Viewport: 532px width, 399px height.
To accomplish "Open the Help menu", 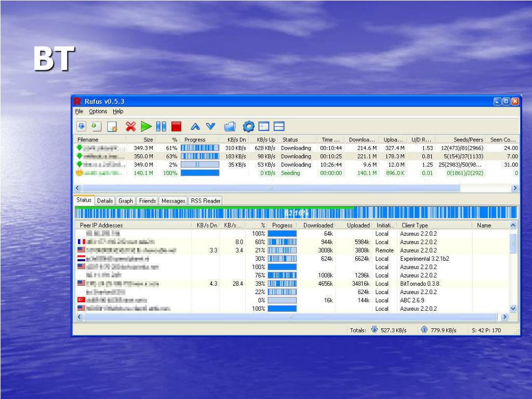I will click(x=118, y=111).
